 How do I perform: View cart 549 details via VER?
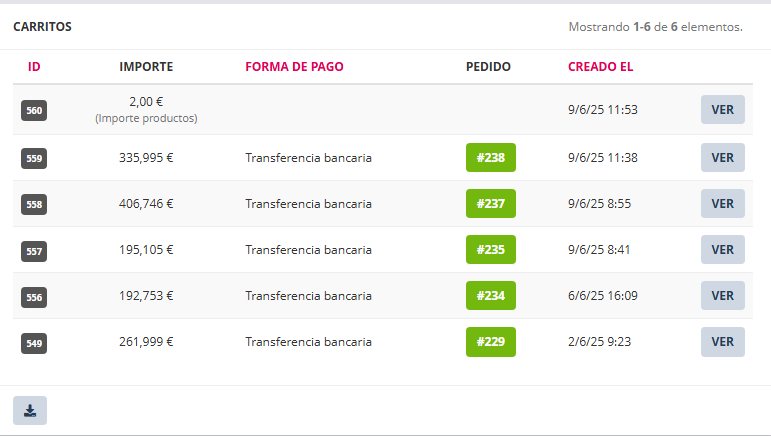click(x=722, y=342)
